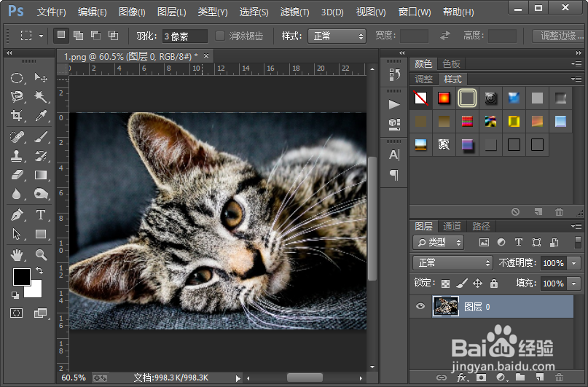Screen dimensions: 588x387
Task: Open the Character panel icon
Action: 394,155
